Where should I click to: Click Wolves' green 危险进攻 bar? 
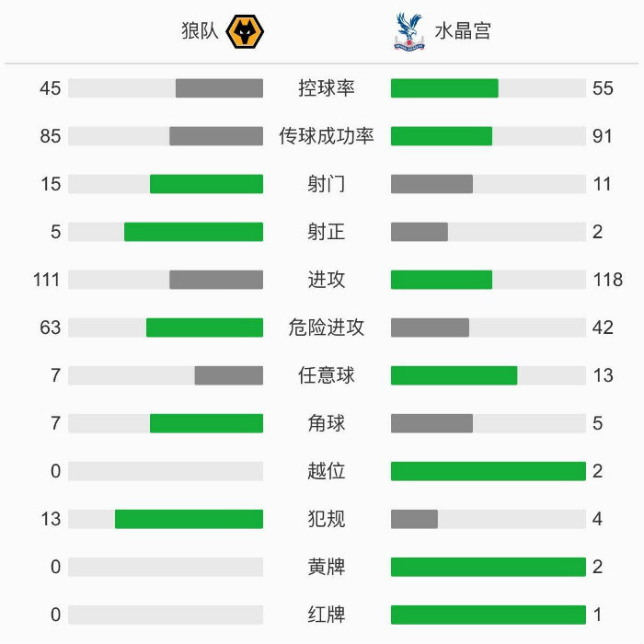click(204, 328)
